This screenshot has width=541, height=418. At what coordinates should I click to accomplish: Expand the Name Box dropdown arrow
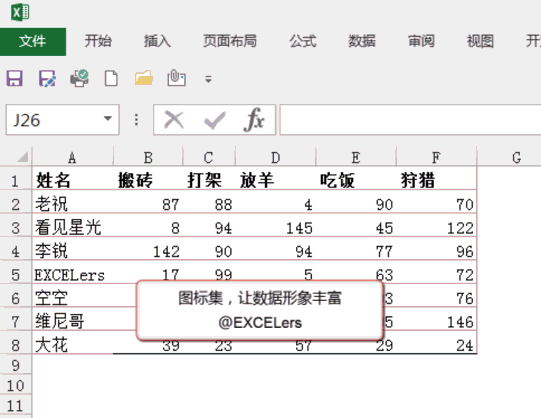(108, 119)
